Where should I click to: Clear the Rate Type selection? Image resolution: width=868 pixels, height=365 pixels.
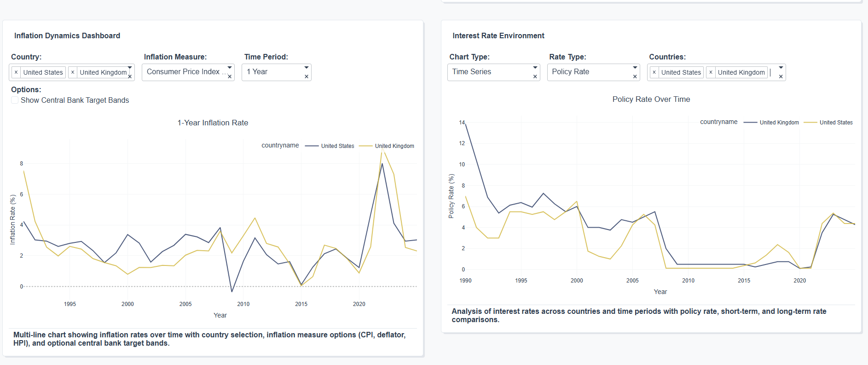pyautogui.click(x=635, y=77)
